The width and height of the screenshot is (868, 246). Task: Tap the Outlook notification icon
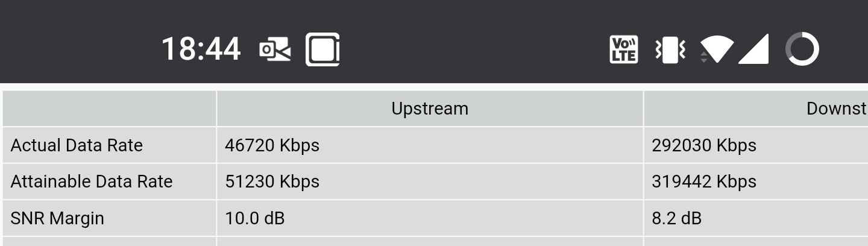point(275,49)
